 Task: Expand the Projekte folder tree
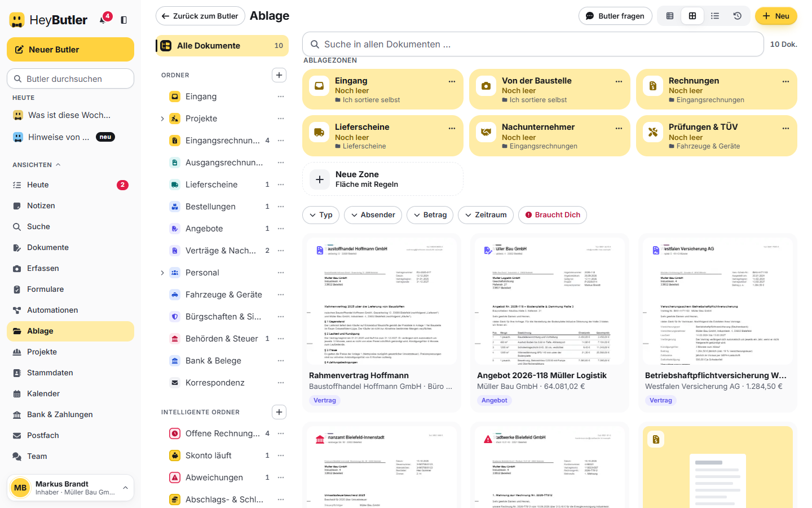click(162, 119)
